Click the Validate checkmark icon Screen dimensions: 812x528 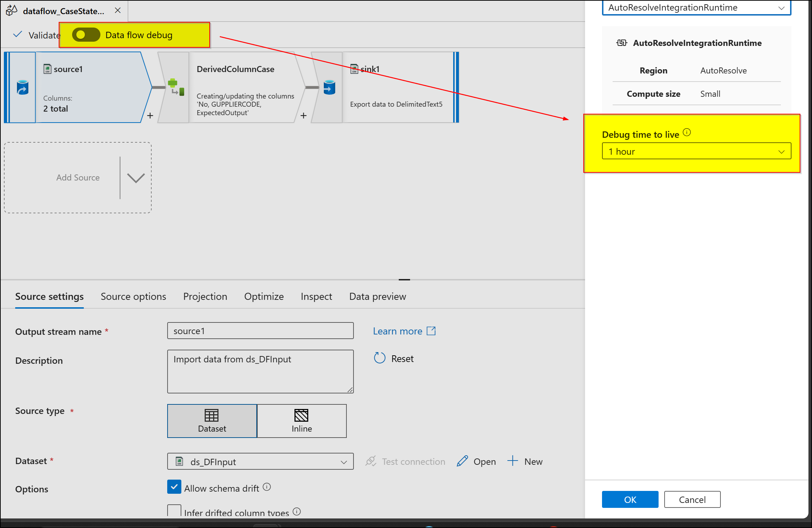[17, 34]
